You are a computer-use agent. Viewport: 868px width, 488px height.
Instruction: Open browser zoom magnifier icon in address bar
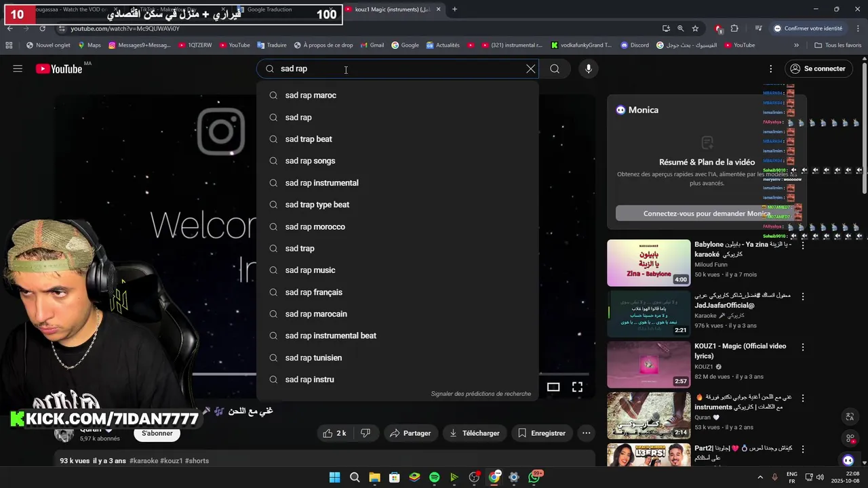tap(680, 28)
